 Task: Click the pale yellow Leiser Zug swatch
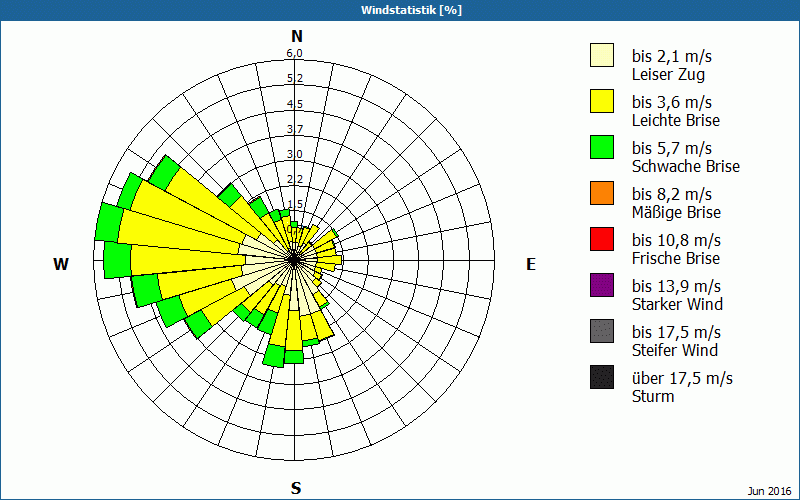pos(602,55)
